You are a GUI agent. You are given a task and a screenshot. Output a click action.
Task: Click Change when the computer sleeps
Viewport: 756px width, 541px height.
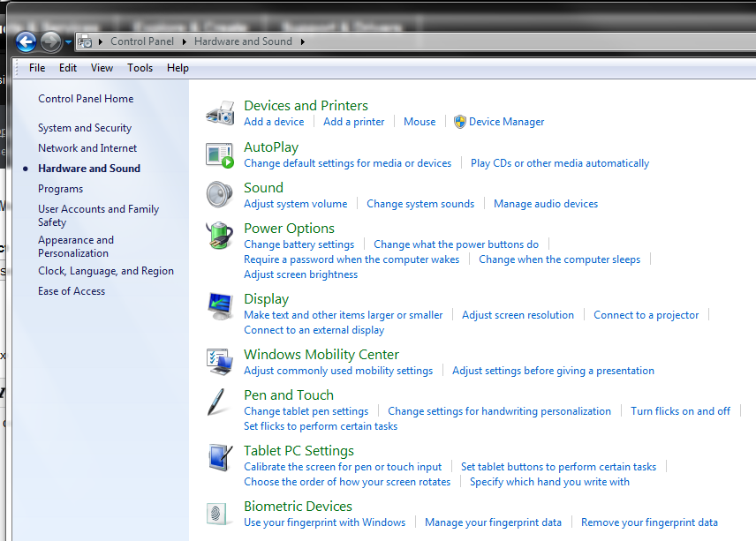560,259
